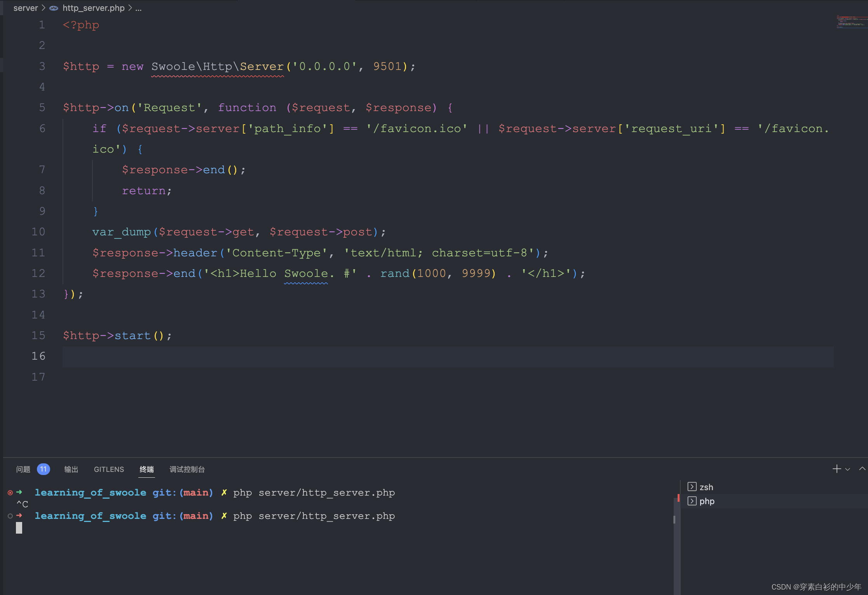Maximize the panel with the up chevron
Viewport: 868px width, 595px height.
point(862,469)
